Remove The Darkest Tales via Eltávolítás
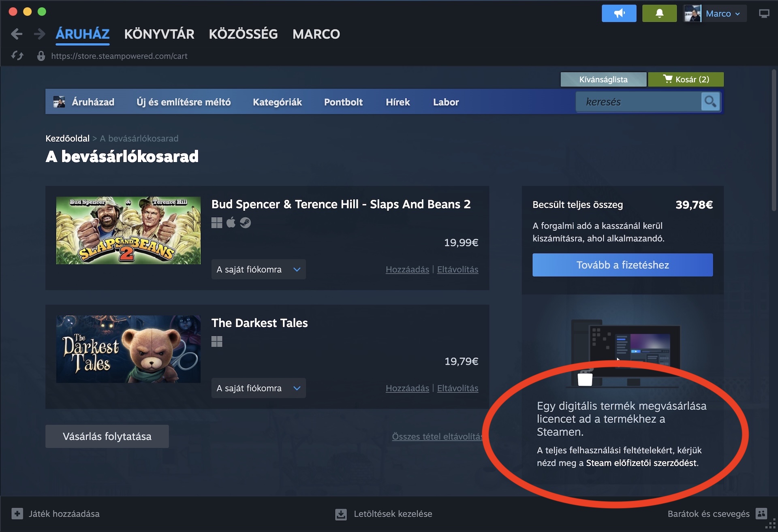This screenshot has width=778, height=532. coord(457,388)
